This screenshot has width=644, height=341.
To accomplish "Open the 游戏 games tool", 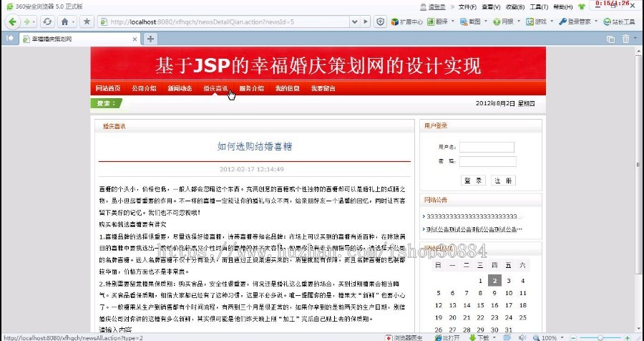I will tap(537, 21).
